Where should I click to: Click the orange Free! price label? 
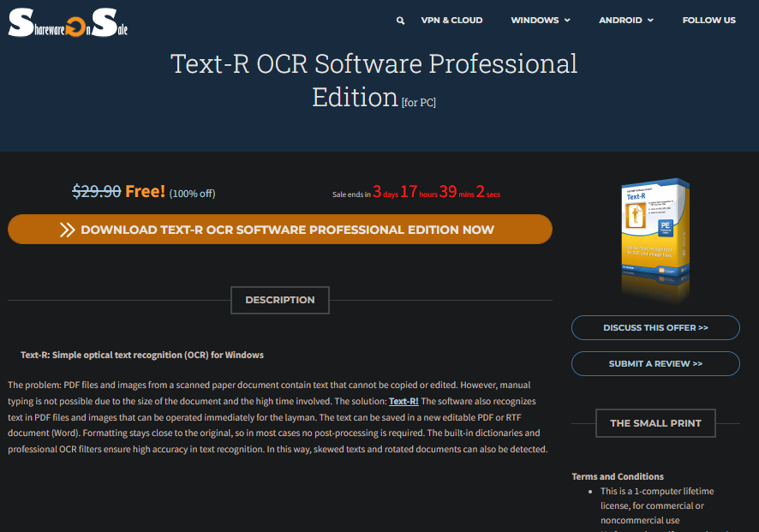pyautogui.click(x=146, y=191)
